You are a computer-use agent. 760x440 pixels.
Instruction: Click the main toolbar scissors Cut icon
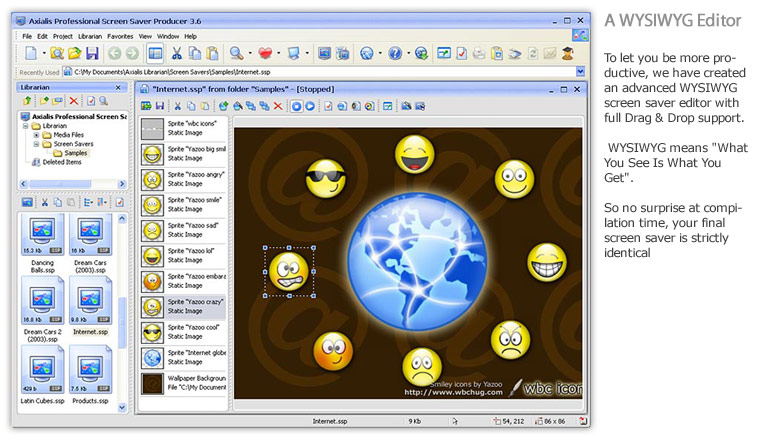[176, 53]
